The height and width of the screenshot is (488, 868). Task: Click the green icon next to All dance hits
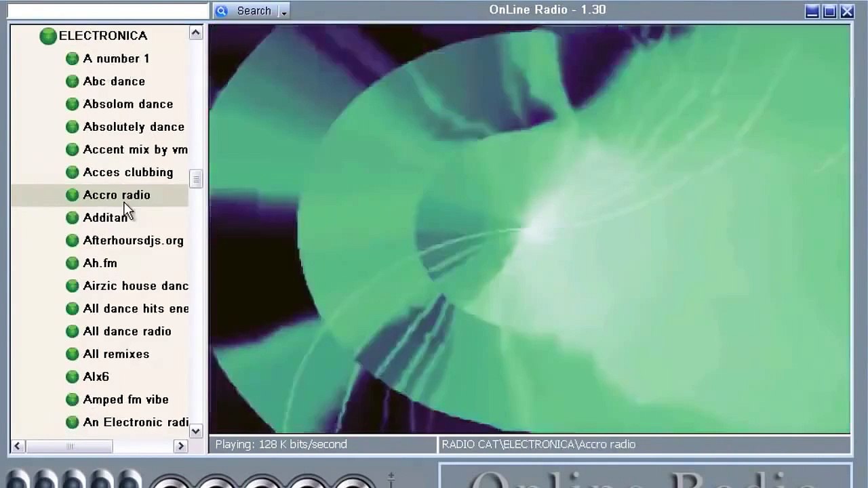(73, 308)
